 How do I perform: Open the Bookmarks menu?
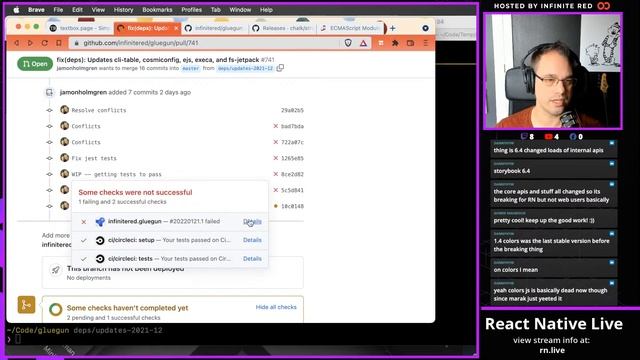click(x=157, y=10)
